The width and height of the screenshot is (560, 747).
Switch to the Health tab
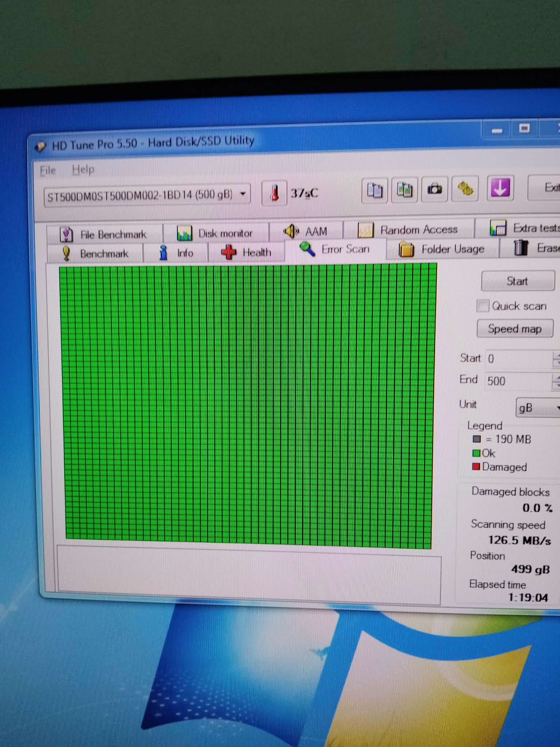point(246,252)
